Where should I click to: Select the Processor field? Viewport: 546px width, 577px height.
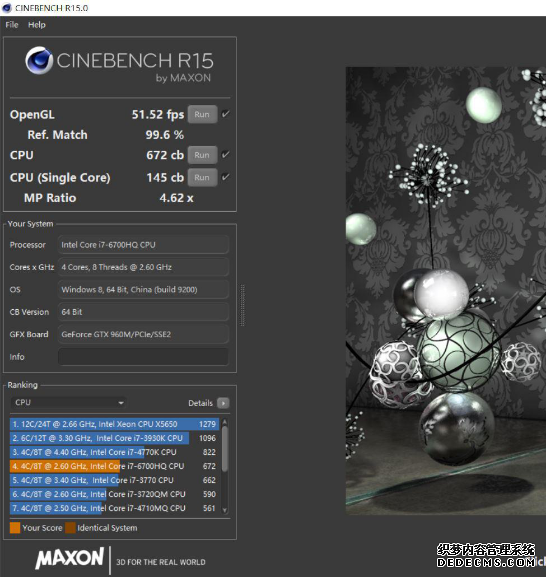point(143,245)
